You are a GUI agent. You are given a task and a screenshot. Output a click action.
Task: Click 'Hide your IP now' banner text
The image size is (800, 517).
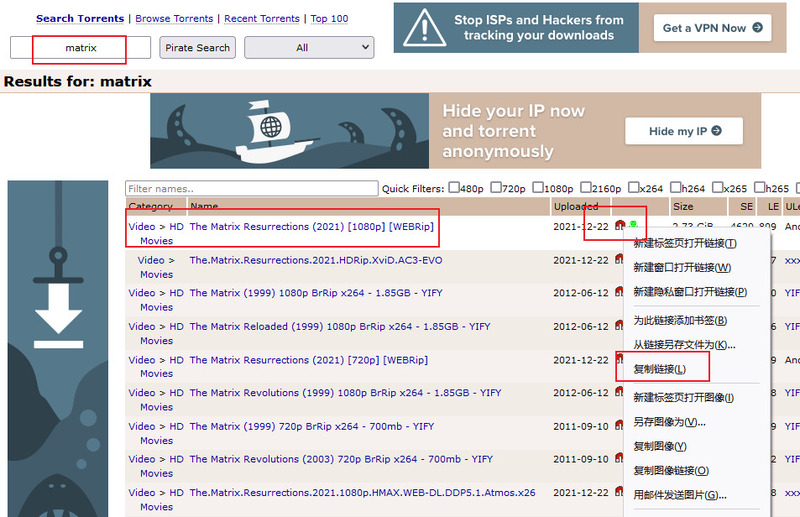tap(513, 131)
